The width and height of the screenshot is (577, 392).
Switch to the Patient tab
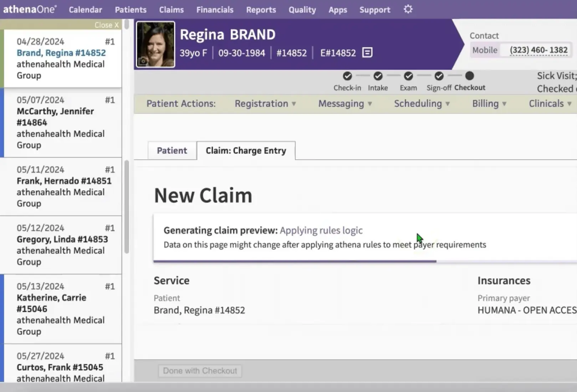[172, 151]
